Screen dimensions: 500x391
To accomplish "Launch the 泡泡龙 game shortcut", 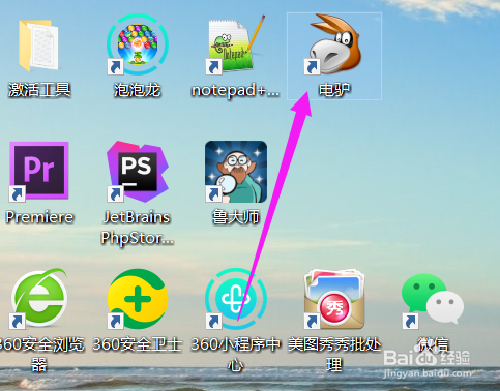I will coord(138,44).
